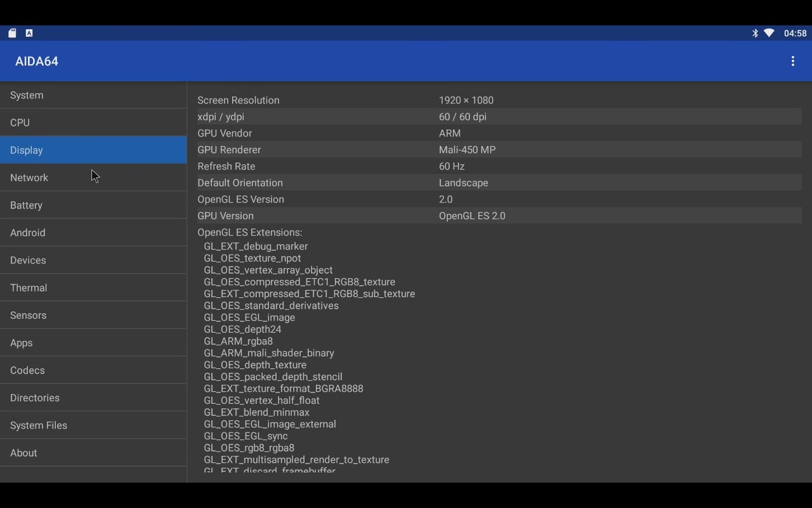Click the OpenGL ES Extensions heading
The width and height of the screenshot is (812, 508).
point(250,232)
